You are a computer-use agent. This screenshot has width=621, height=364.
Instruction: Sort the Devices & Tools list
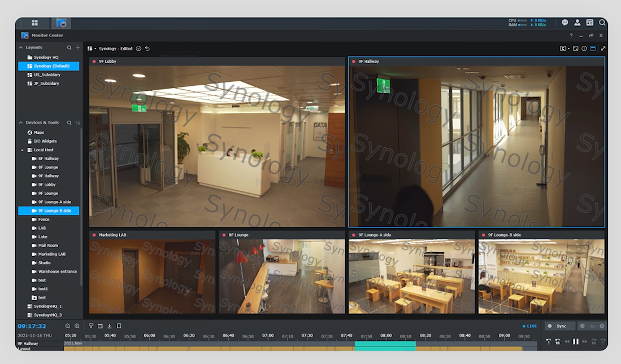tap(77, 122)
